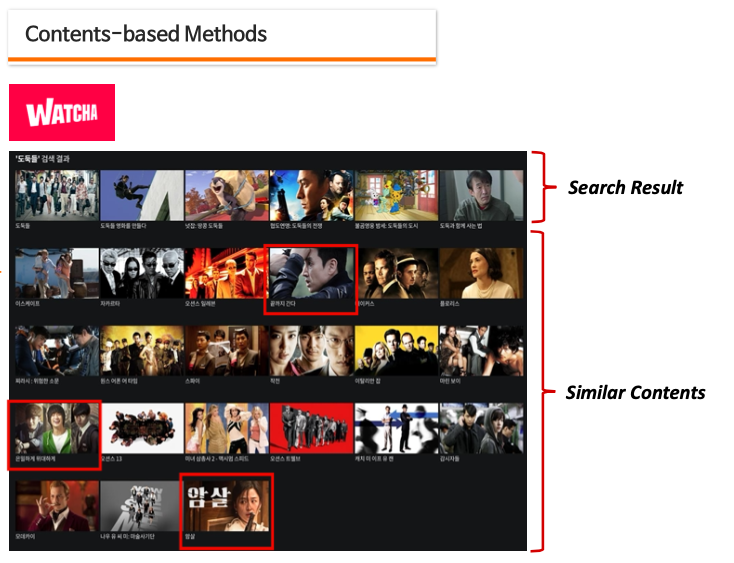Click the "오션스 13" title text
734x563 pixels.
coord(111,459)
